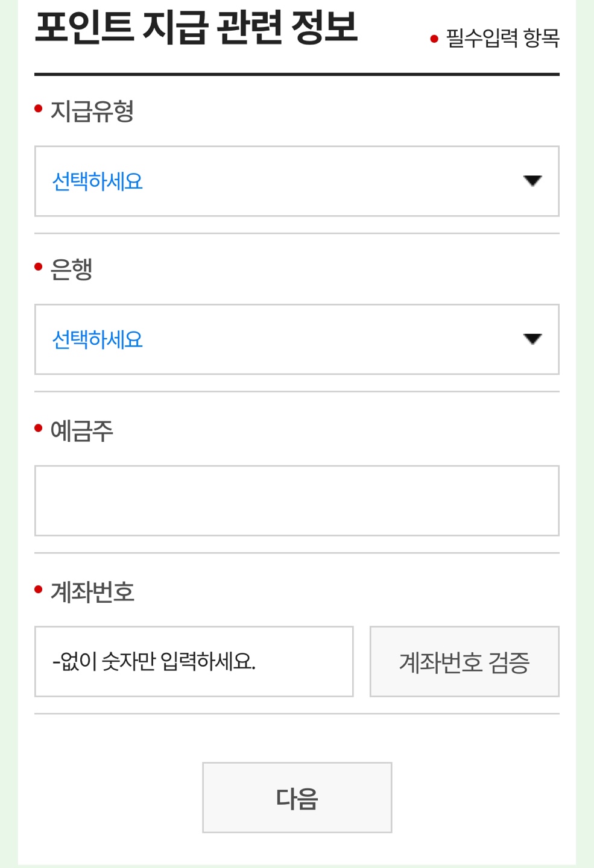Image resolution: width=594 pixels, height=868 pixels.
Task: Click the red required dot beside 지급유형
Action: 38,106
